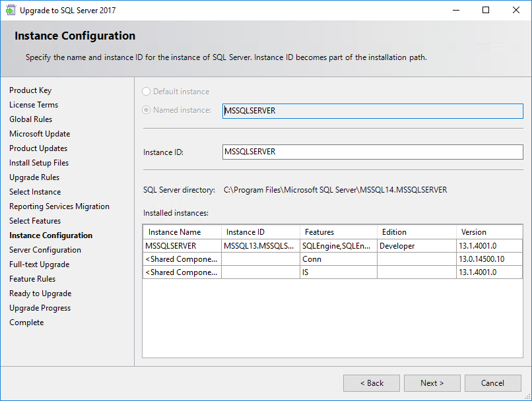The height and width of the screenshot is (401, 532).
Task: Go to Reporting Services Migration step
Action: pos(59,206)
